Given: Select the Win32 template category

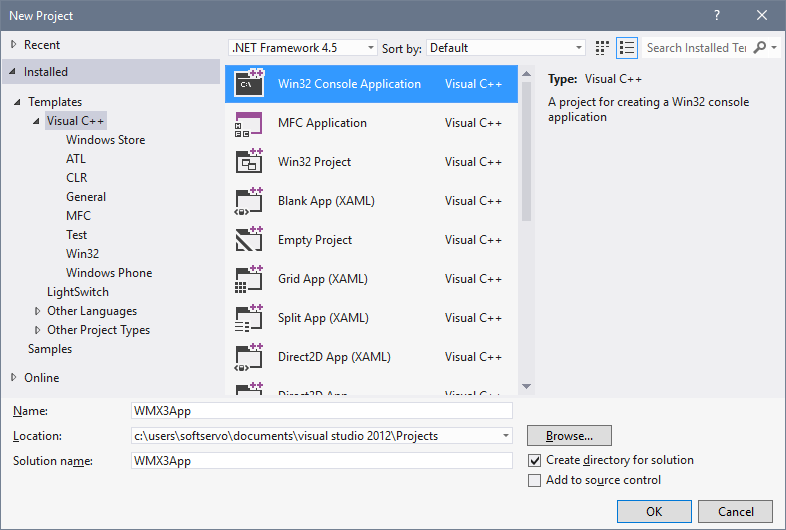Looking at the screenshot, I should coord(82,254).
